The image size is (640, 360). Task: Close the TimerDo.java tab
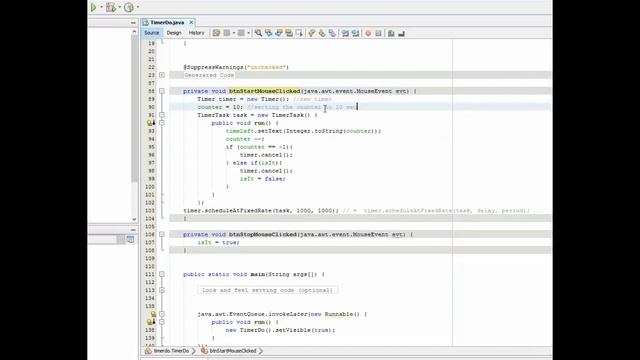(191, 22)
